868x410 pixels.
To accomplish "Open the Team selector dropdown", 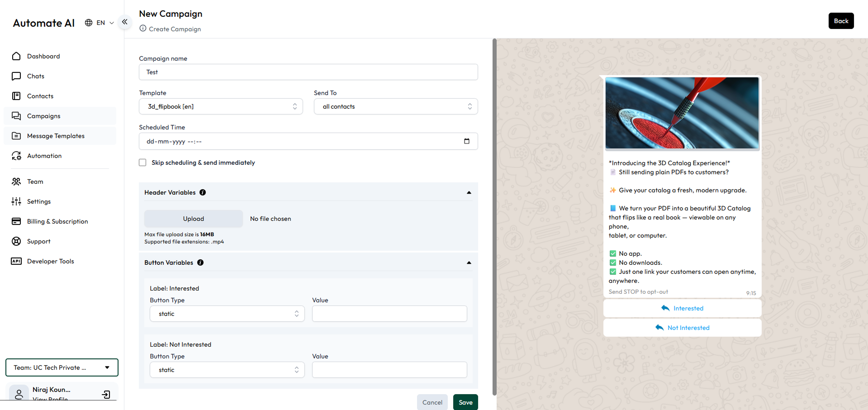I will point(62,367).
